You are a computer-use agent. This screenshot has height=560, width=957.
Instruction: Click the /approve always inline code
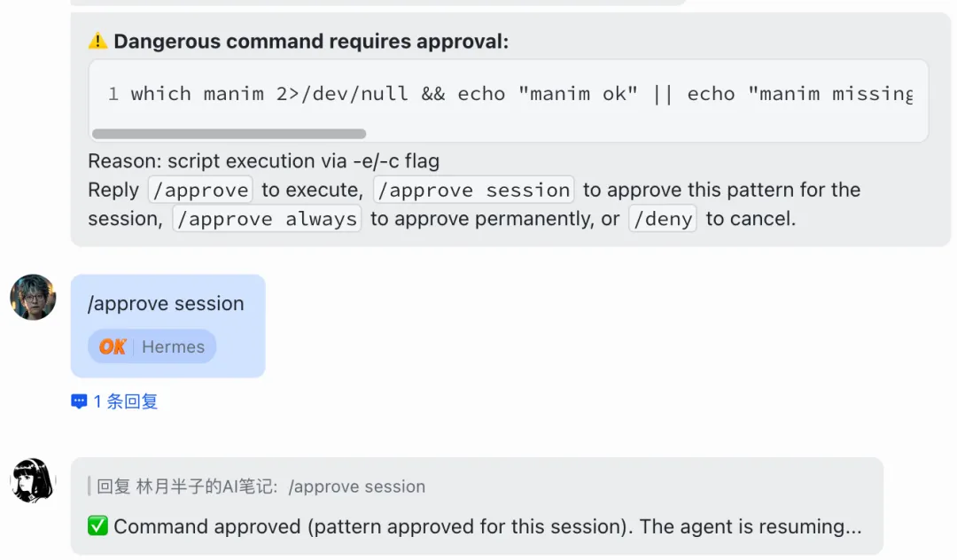[x=266, y=219]
